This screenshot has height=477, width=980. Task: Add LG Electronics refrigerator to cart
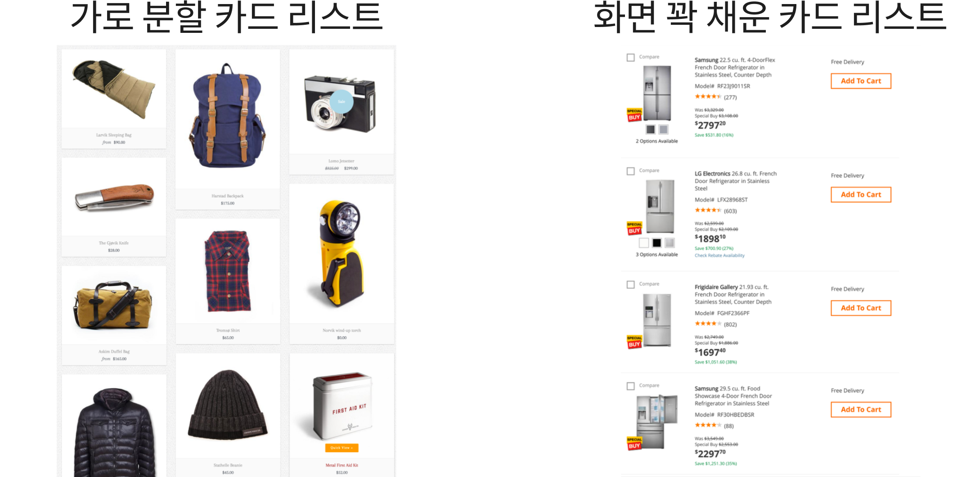(861, 194)
